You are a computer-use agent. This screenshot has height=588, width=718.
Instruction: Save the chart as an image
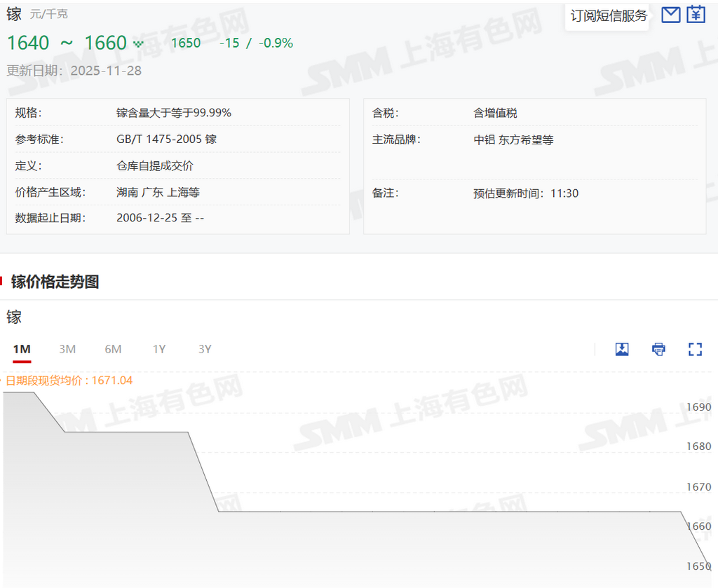pos(622,349)
